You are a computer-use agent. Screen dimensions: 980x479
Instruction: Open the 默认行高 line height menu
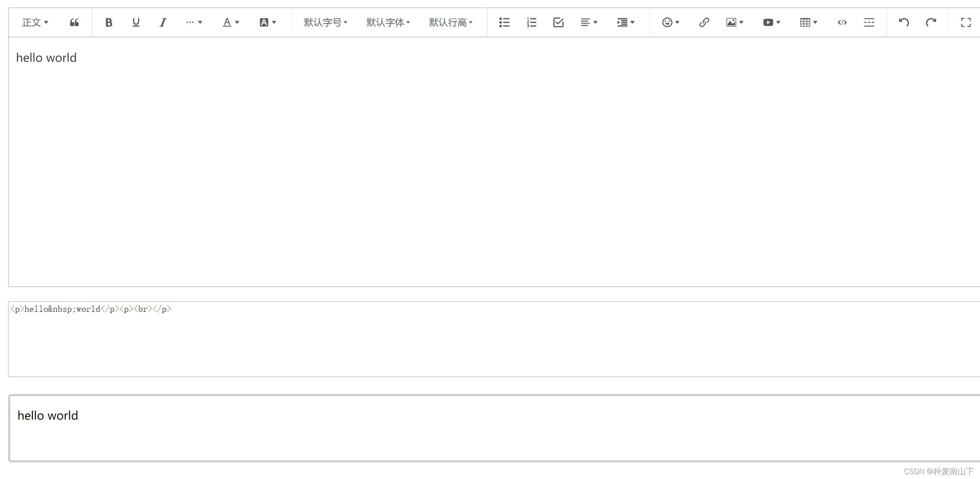pyautogui.click(x=451, y=22)
